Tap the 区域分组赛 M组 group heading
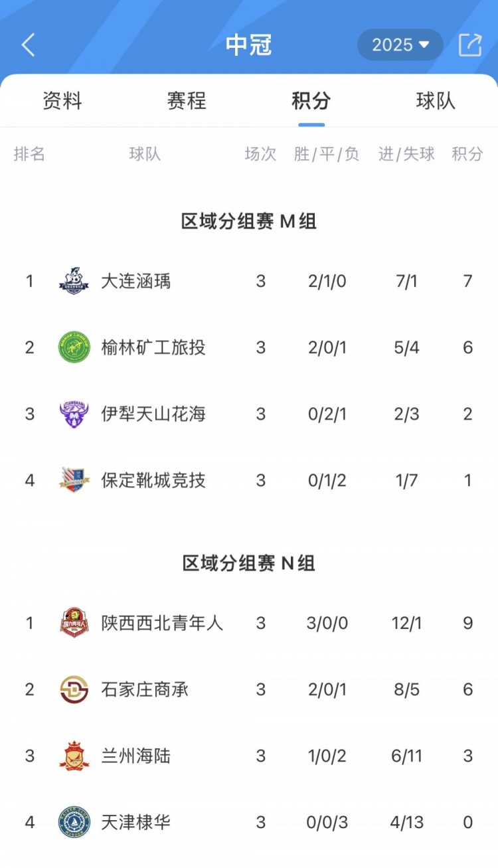 pos(248,221)
